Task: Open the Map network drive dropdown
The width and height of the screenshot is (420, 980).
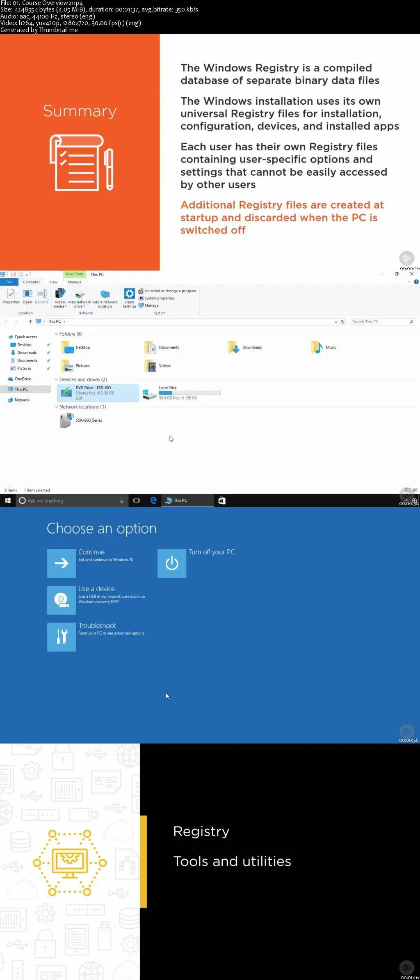Action: pyautogui.click(x=80, y=299)
